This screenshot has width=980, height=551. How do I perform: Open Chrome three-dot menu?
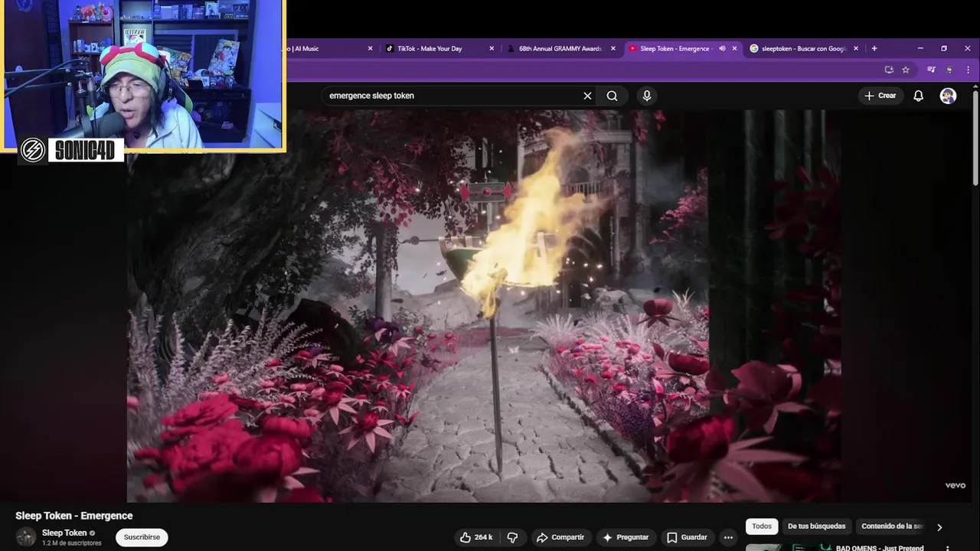click(967, 70)
